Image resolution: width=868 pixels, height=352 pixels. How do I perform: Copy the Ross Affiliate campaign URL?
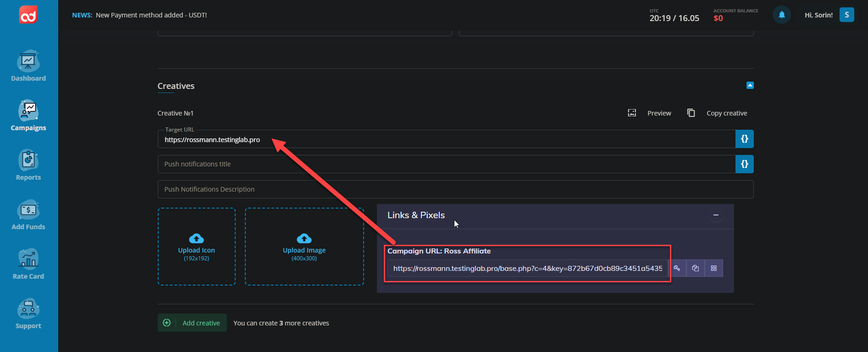[x=695, y=268]
